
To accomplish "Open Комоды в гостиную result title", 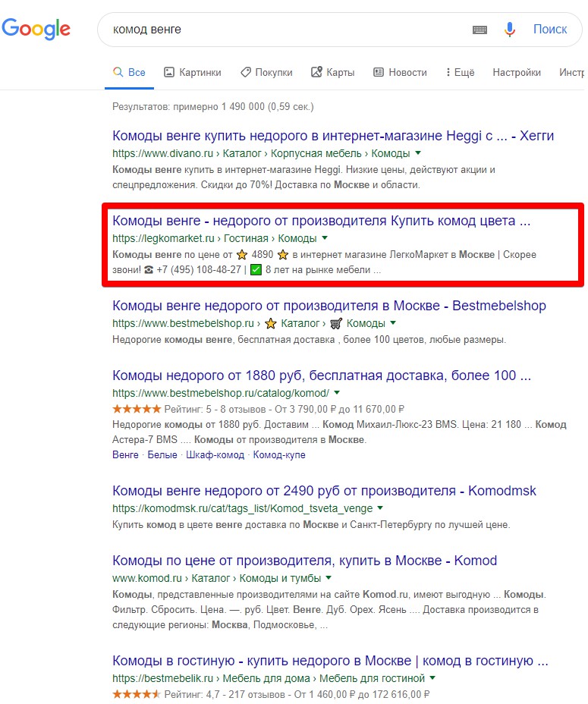I will (x=330, y=661).
